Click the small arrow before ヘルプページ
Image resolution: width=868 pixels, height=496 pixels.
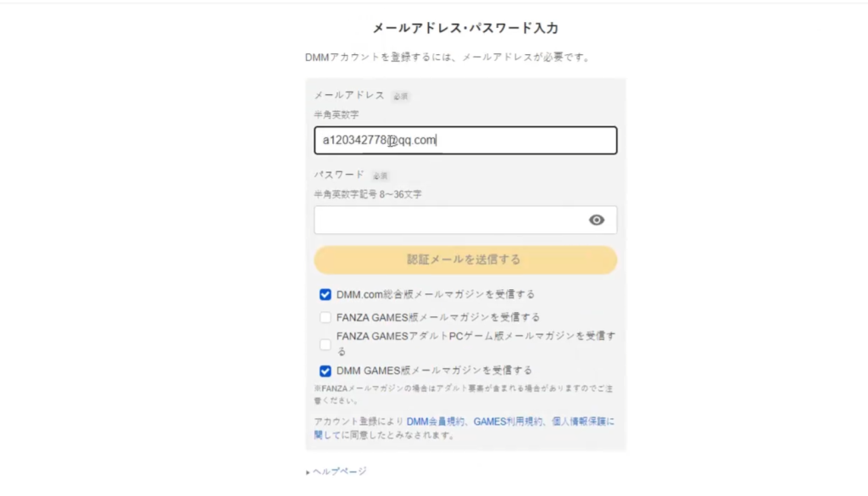(x=308, y=472)
